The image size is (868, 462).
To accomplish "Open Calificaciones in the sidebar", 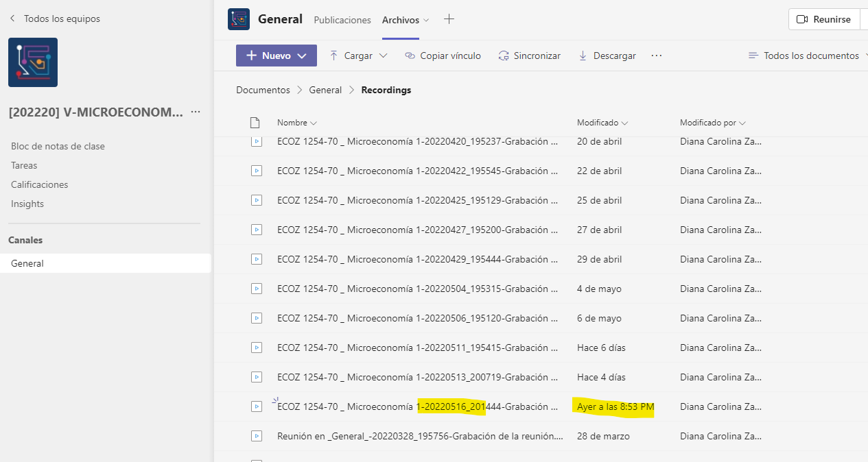I will click(39, 184).
